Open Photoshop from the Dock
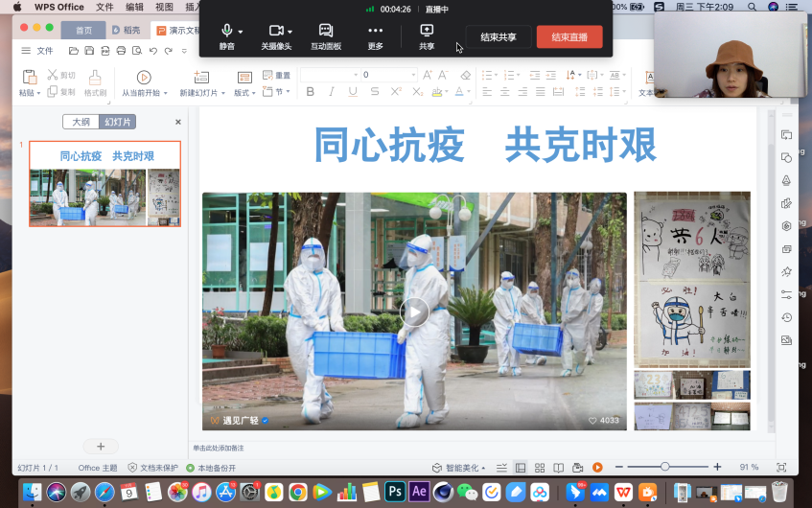The width and height of the screenshot is (812, 508). point(394,492)
